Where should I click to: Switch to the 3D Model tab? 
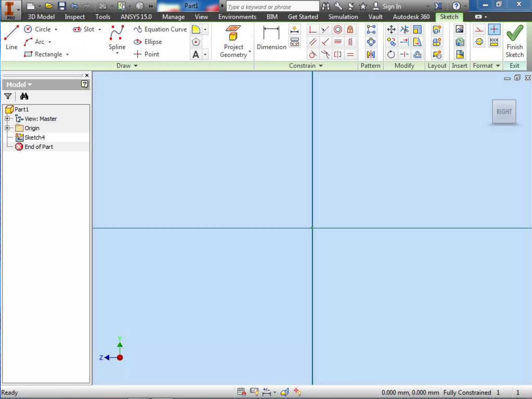pos(41,17)
